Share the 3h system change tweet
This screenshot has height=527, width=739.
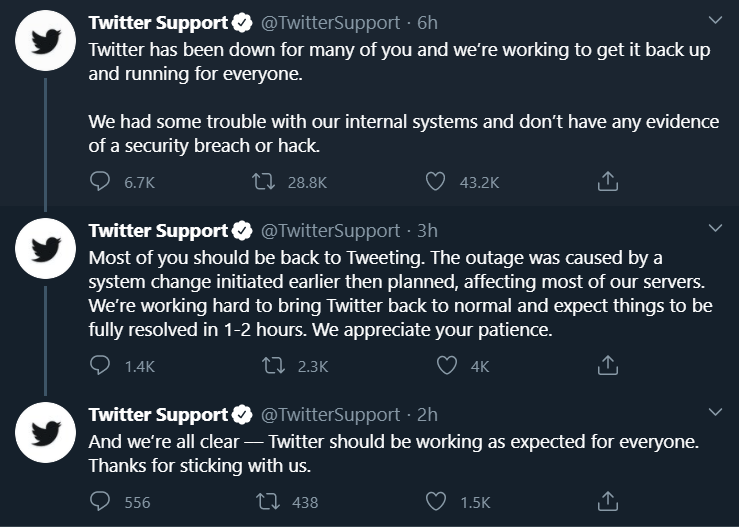click(608, 365)
